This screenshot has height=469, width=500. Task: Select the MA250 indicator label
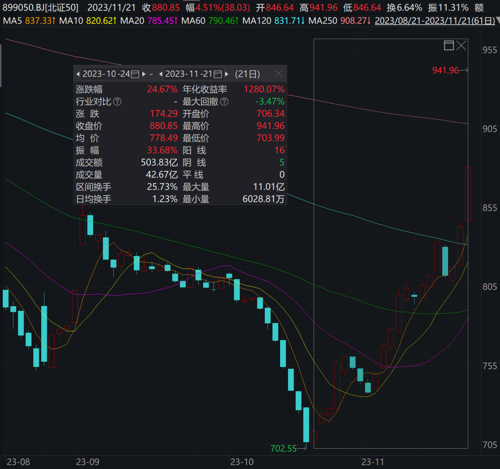click(x=323, y=21)
